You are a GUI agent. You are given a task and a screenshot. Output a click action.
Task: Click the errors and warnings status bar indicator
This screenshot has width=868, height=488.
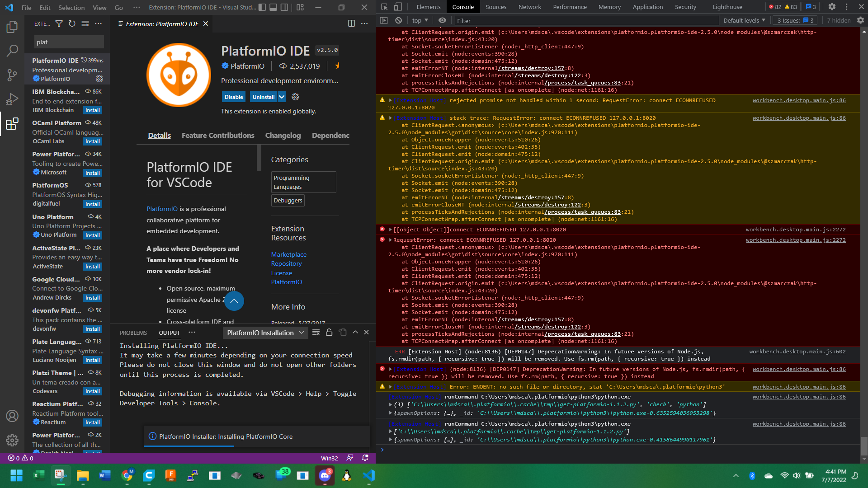(x=20, y=458)
